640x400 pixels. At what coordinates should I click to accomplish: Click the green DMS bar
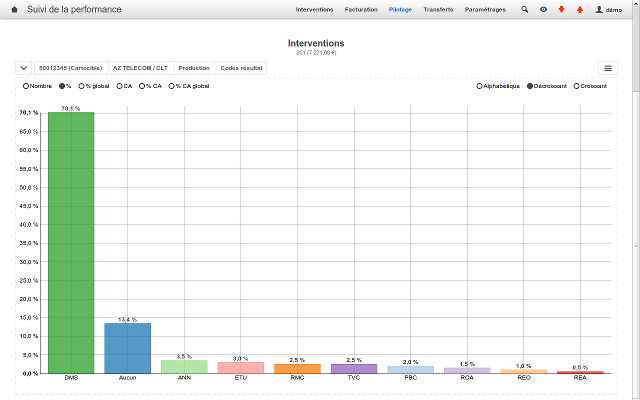(71, 243)
